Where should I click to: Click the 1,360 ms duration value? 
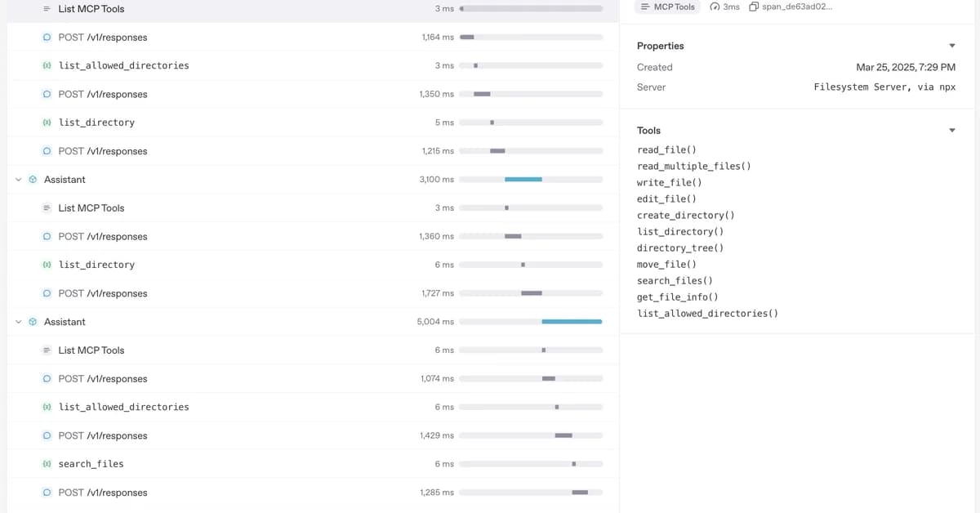point(437,236)
